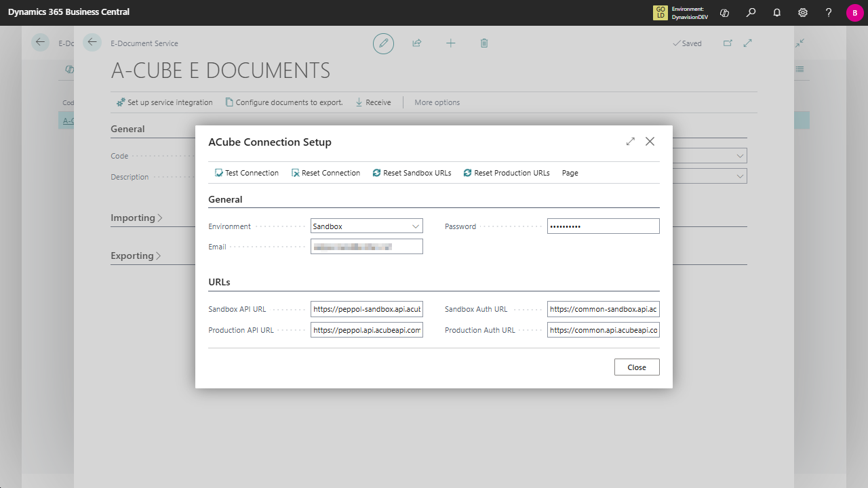The height and width of the screenshot is (488, 868).
Task: Click the General section heading on service page
Action: (127, 129)
